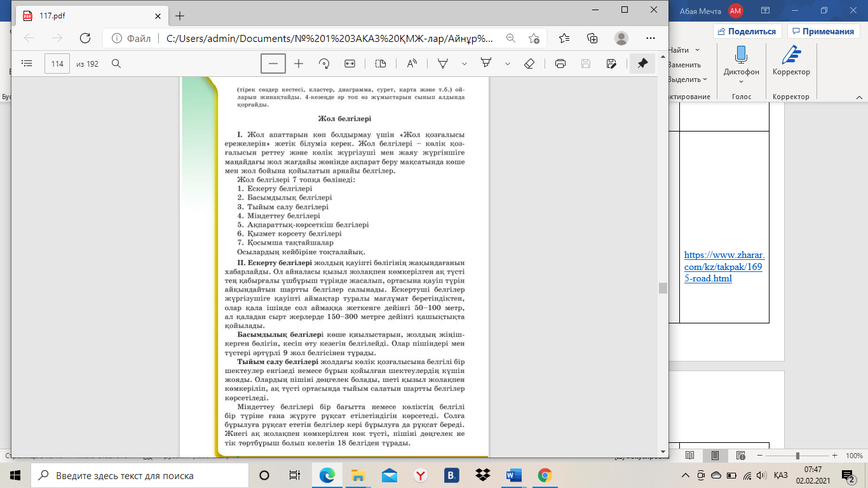Switch Word to Print Layout view
The image size is (868, 488).
click(715, 456)
